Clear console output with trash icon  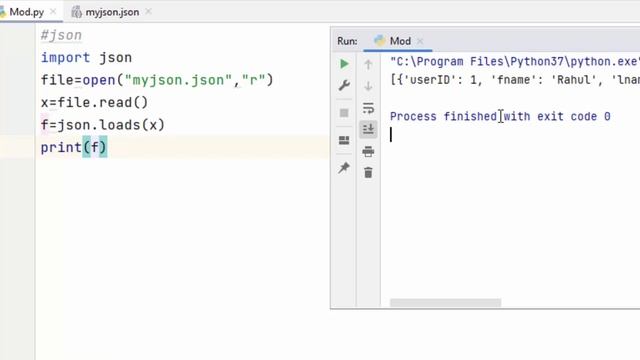coord(368,173)
